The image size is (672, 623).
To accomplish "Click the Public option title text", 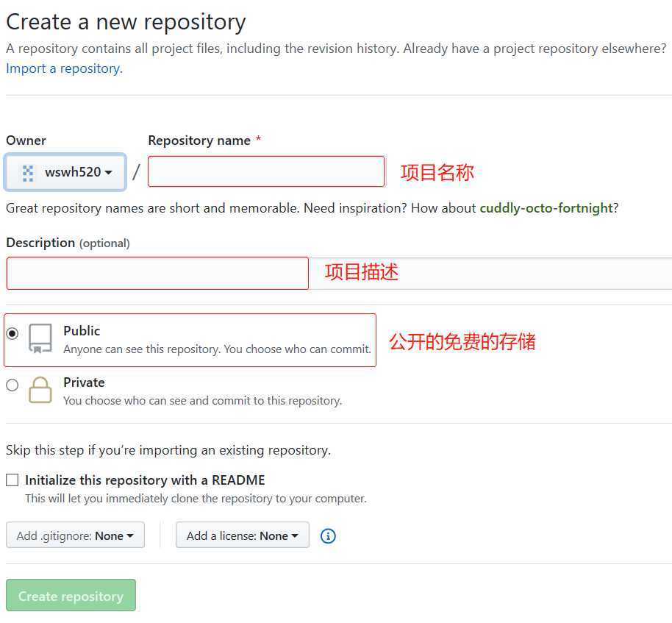I will tap(82, 330).
